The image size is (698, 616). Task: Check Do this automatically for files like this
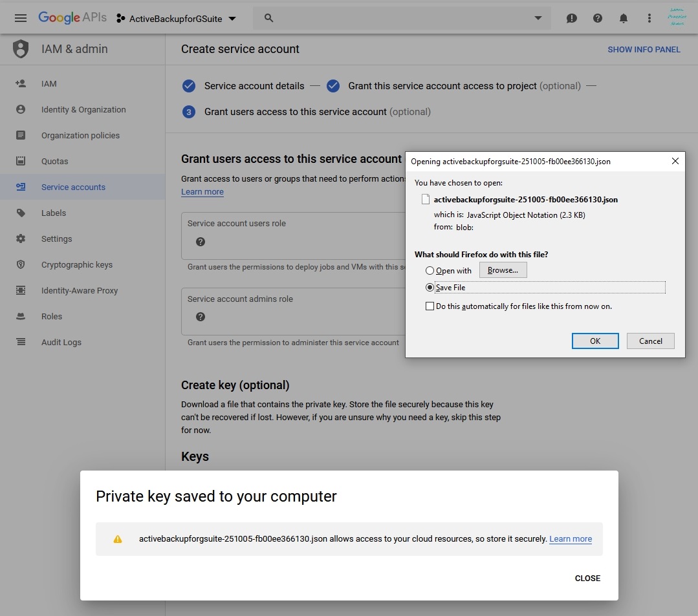coord(430,306)
